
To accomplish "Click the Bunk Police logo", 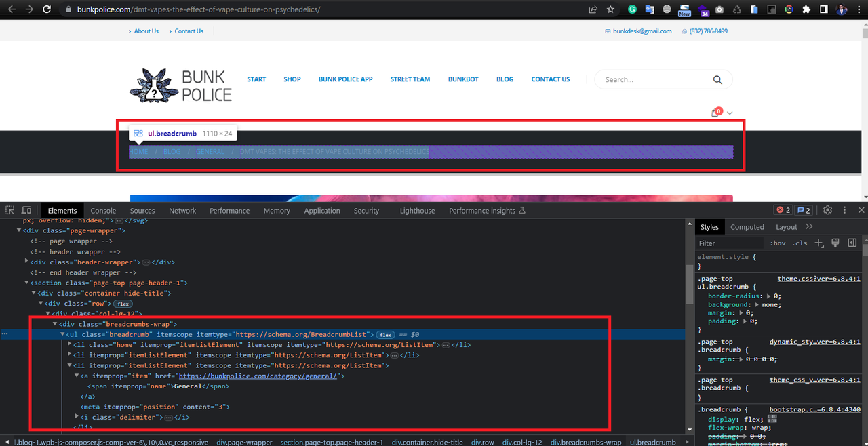I will (180, 86).
